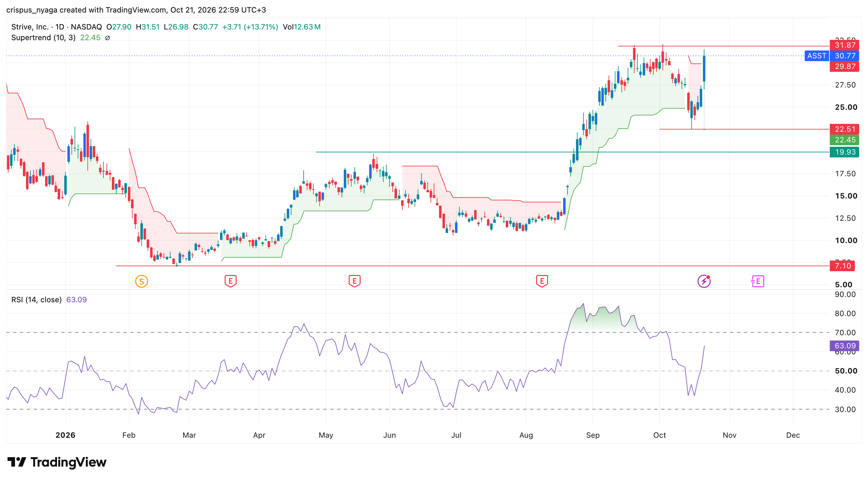Click the C30.77 close price value
The height and width of the screenshot is (481, 868).
pos(205,27)
